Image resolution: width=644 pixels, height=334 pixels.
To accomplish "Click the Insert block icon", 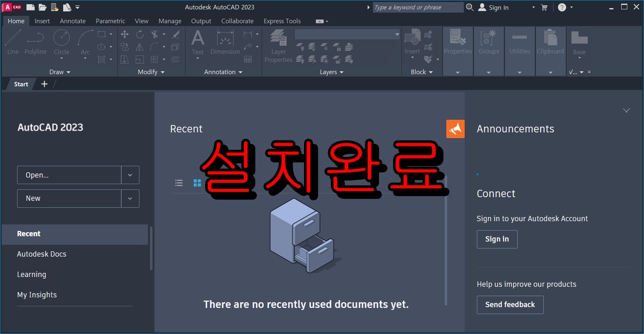I will click(412, 42).
